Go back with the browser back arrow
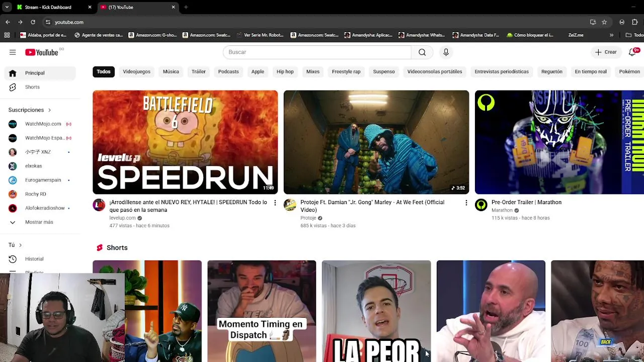The height and width of the screenshot is (362, 644). pos(8,22)
